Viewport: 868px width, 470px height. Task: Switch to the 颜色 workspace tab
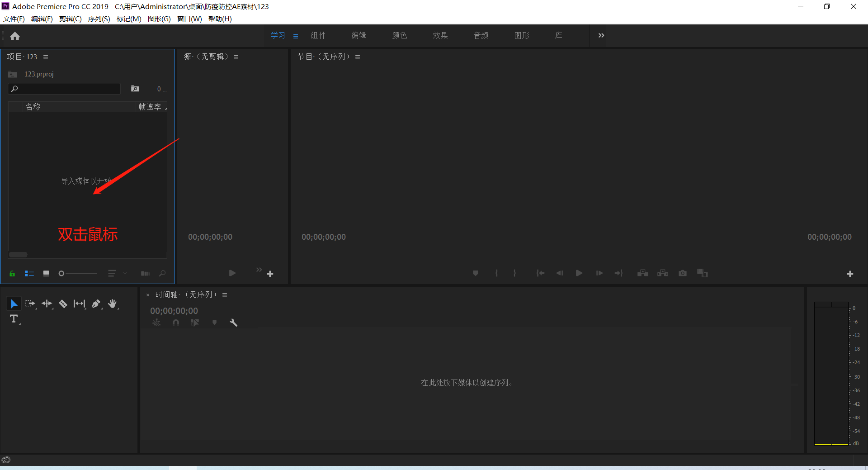tap(400, 35)
